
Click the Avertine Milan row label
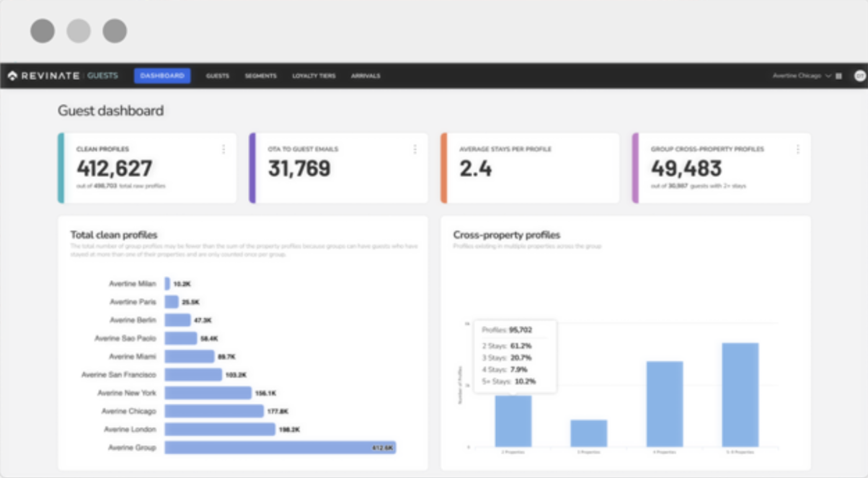[x=133, y=283]
